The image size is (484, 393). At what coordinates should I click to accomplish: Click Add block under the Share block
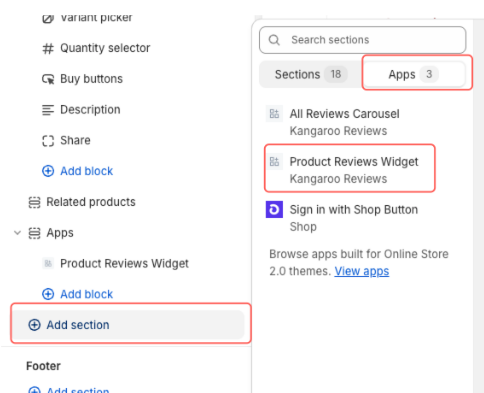coord(86,171)
